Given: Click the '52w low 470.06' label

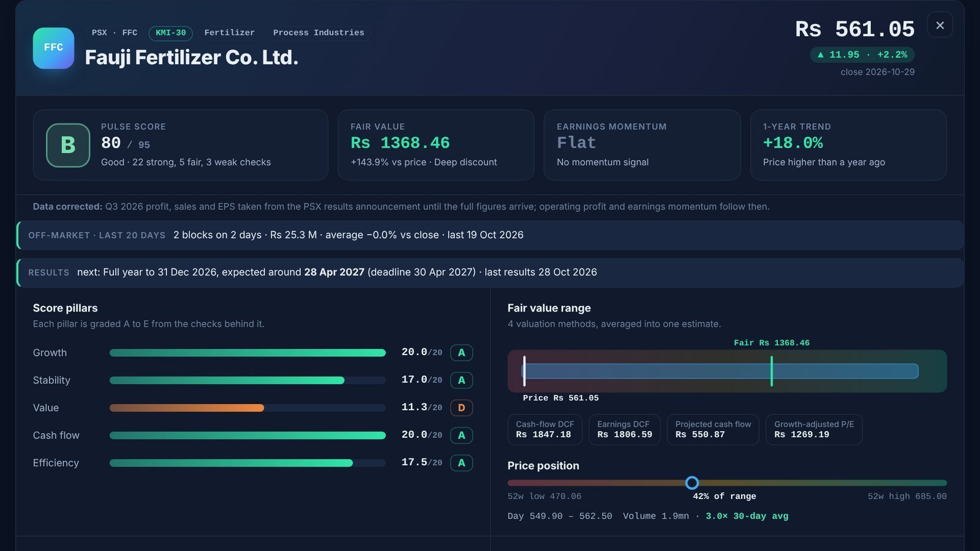Looking at the screenshot, I should tap(545, 497).
